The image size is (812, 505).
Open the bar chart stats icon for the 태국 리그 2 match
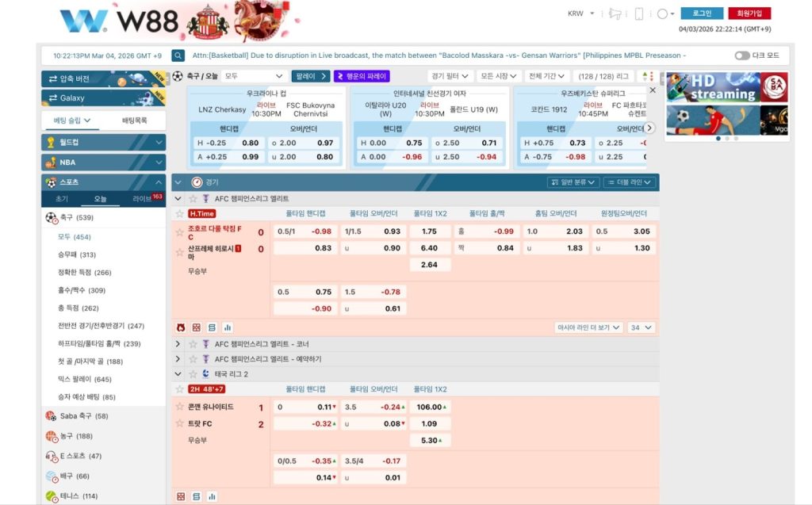212,497
